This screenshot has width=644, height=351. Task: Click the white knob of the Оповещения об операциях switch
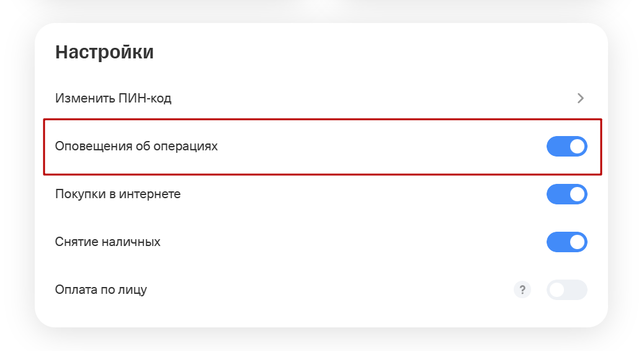pos(577,147)
